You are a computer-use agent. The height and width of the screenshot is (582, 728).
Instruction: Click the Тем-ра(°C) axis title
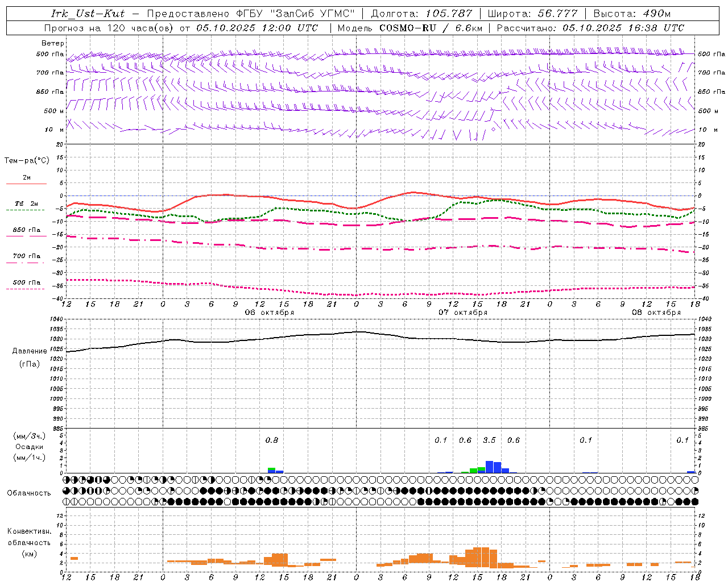click(x=27, y=161)
